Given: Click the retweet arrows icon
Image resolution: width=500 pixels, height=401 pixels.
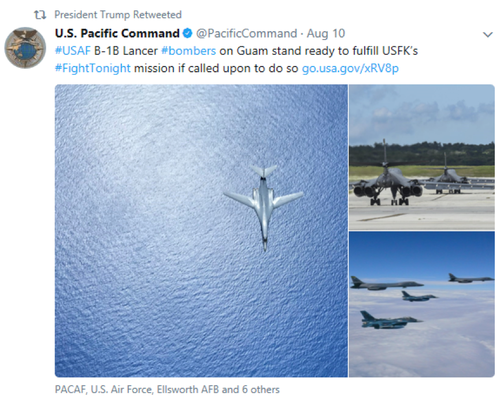Looking at the screenshot, I should tap(40, 15).
